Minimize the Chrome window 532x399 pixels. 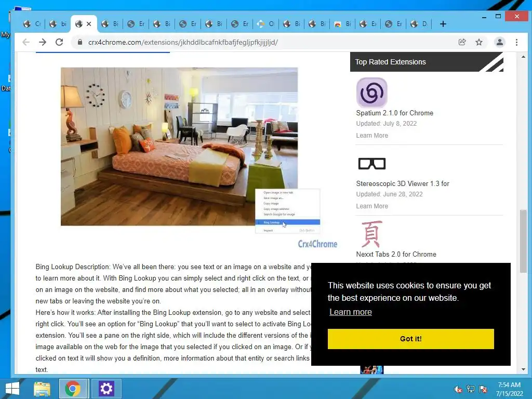pos(484,16)
